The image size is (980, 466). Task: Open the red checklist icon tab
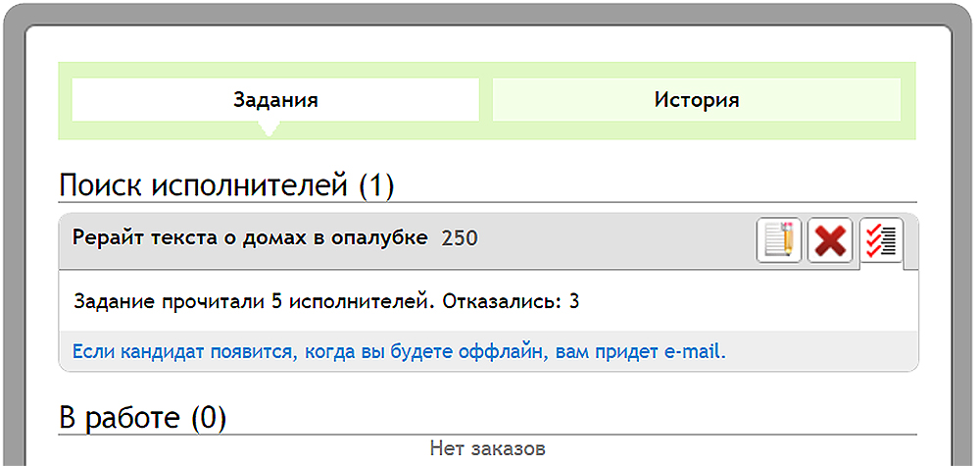tap(881, 240)
